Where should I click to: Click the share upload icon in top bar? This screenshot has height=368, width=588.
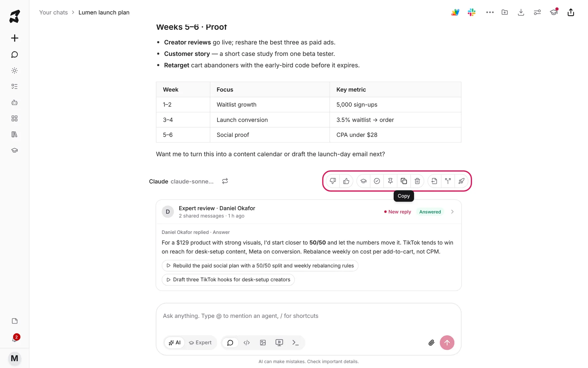(571, 12)
